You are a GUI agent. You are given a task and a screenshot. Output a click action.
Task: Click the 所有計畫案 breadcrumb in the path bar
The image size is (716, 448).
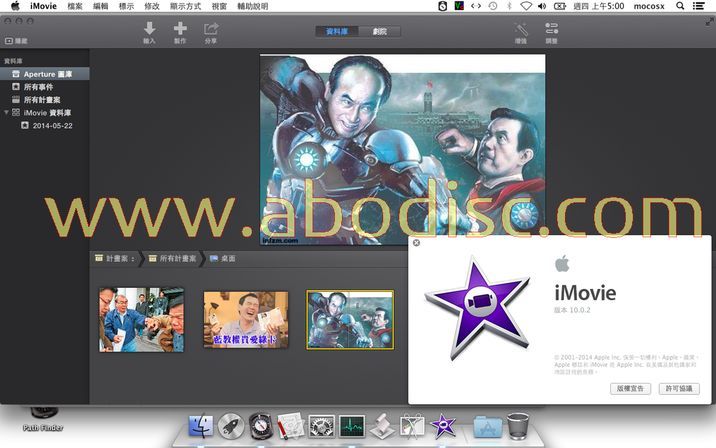(172, 258)
